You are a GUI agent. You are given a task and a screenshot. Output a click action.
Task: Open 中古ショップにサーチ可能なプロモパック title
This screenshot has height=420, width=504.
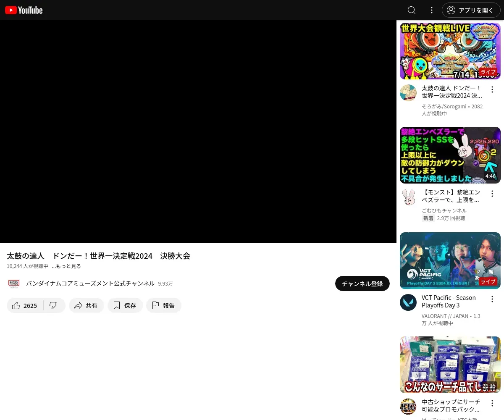pos(451,406)
